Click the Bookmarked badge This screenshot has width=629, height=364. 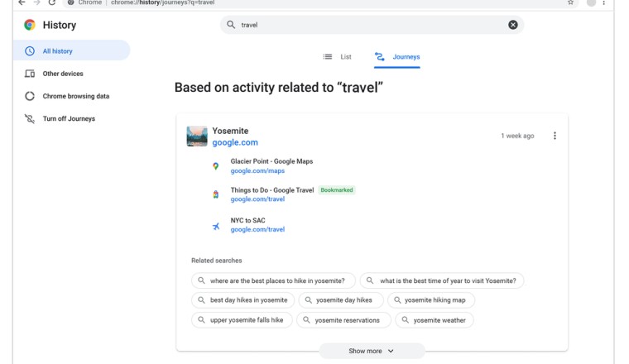[337, 190]
